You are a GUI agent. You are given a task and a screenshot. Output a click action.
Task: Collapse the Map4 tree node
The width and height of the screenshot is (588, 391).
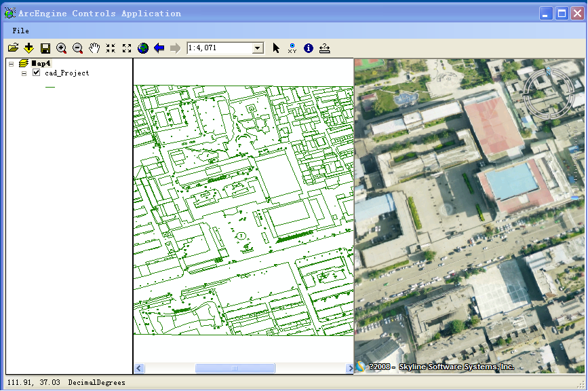click(12, 64)
